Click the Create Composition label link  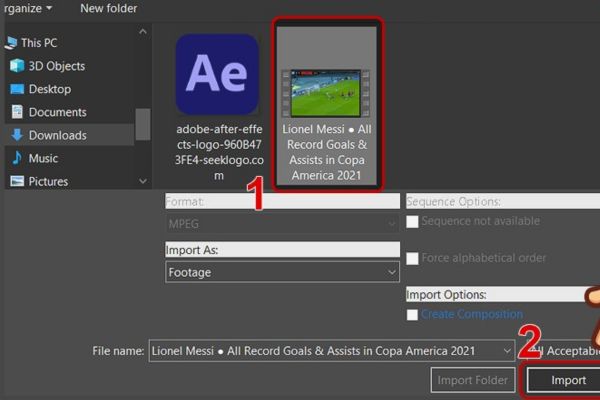coord(472,314)
